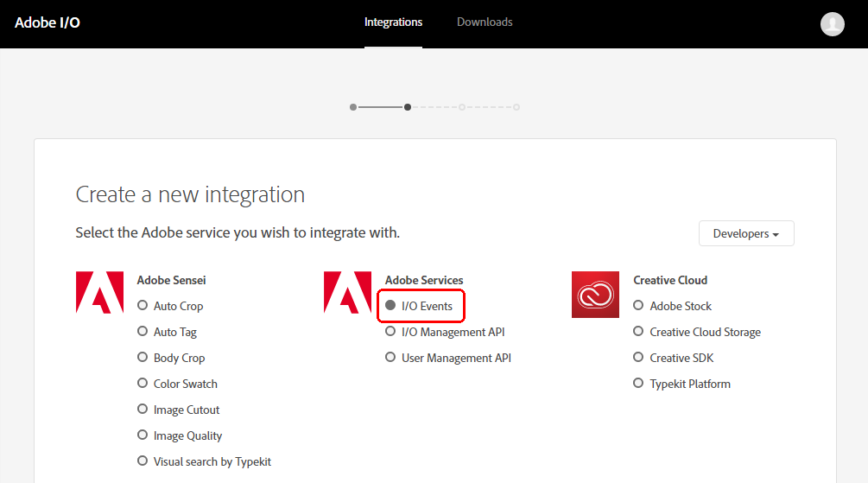This screenshot has height=483, width=868.
Task: Open the user profile avatar
Action: (832, 24)
